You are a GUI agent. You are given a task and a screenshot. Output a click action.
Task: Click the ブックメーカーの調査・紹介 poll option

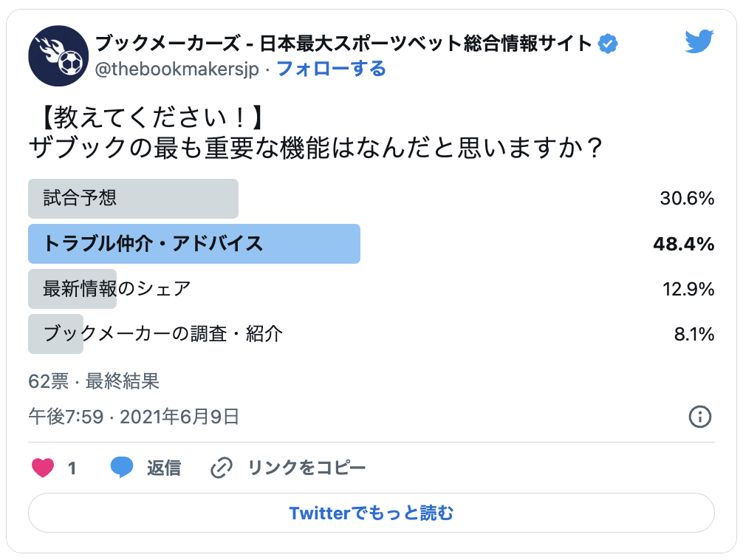pos(162,334)
